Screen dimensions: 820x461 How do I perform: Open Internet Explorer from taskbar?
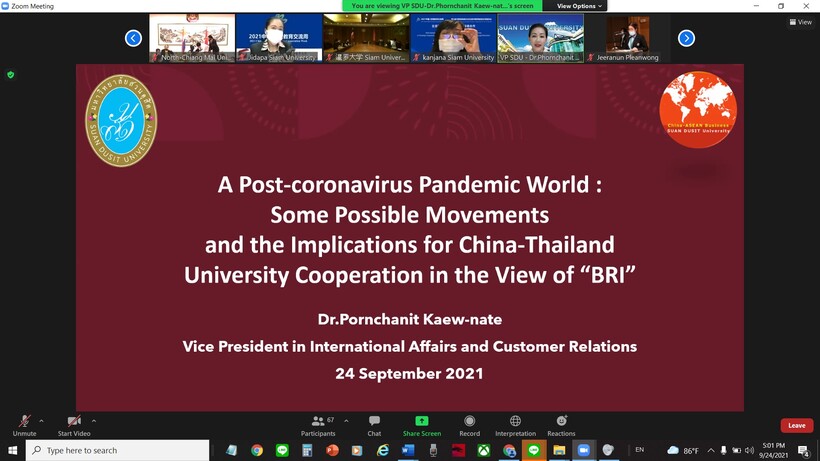pos(383,450)
